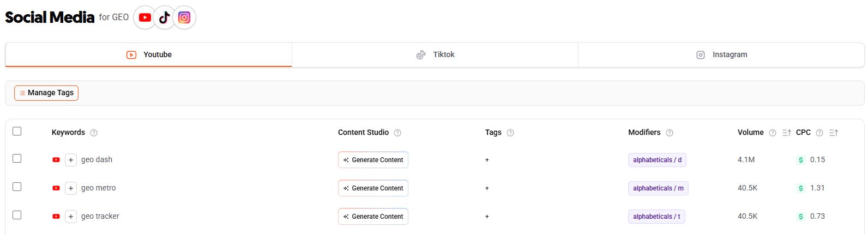Click the Volume column header label
The image size is (868, 234).
[750, 133]
